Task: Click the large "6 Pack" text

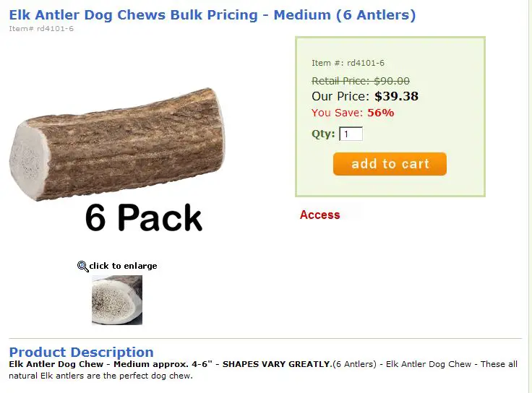Action: point(144,217)
